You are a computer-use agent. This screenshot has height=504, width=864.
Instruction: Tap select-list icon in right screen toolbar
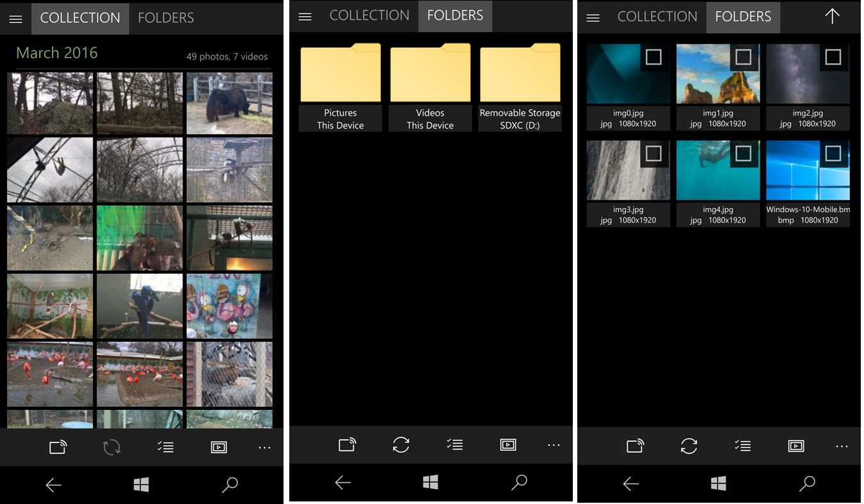tap(742, 446)
